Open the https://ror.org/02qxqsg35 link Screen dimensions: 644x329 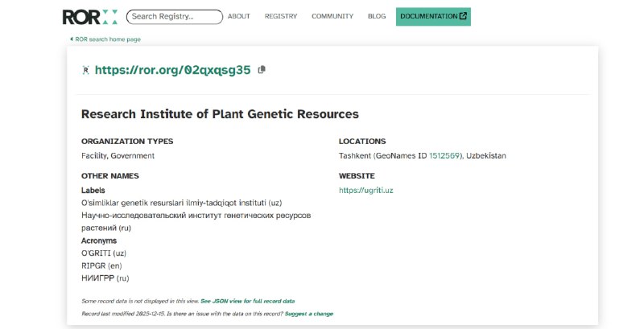point(172,70)
